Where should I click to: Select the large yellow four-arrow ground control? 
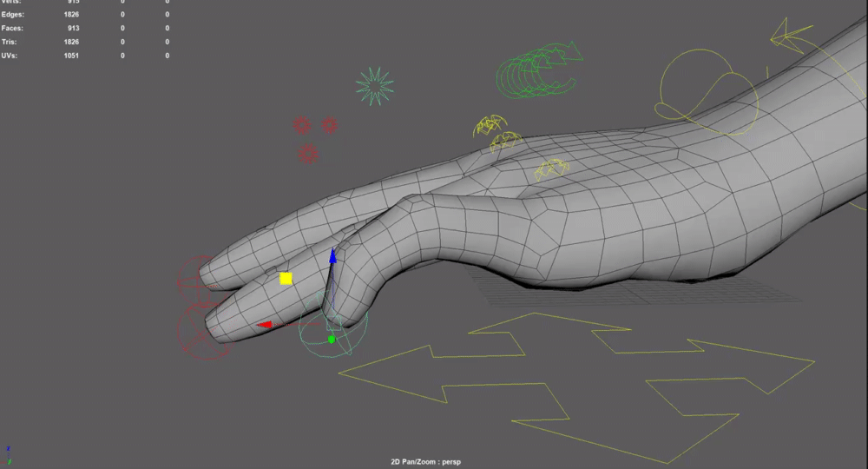coord(575,386)
